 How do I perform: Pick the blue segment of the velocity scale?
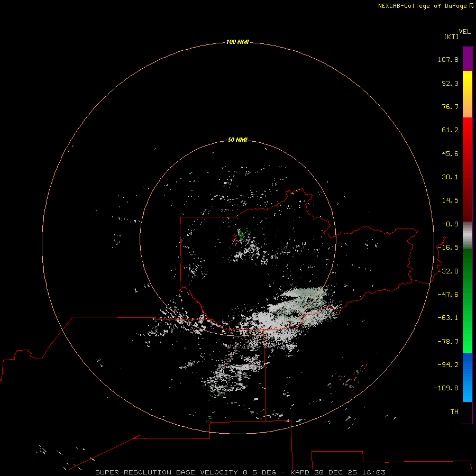[467, 377]
